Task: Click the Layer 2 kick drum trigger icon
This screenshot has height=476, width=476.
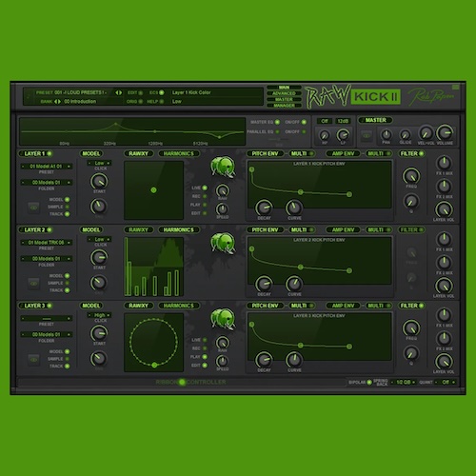Action: coord(223,243)
